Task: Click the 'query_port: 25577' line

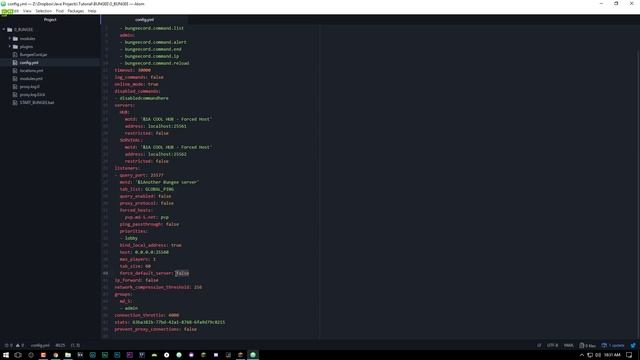Action: 139,175
